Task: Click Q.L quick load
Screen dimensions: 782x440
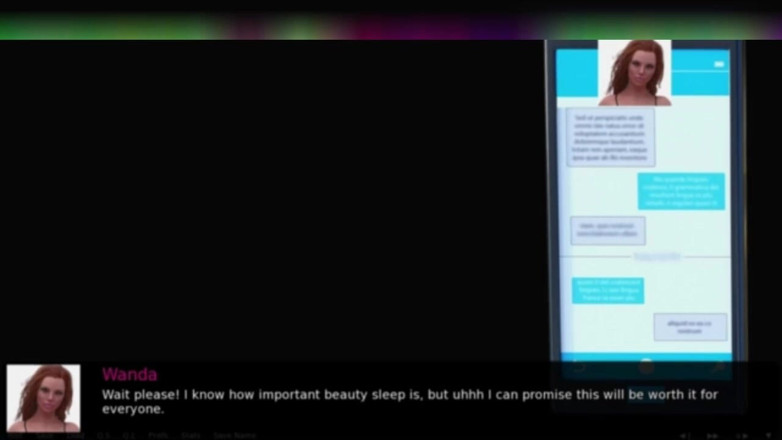Action: pyautogui.click(x=129, y=436)
